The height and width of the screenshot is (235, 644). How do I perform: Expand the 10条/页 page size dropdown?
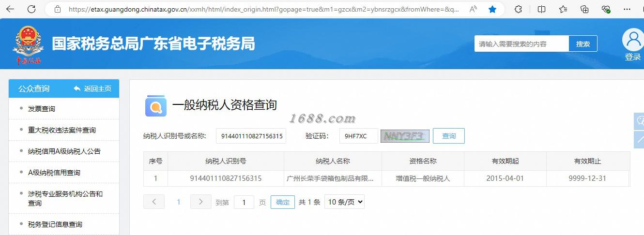click(344, 202)
